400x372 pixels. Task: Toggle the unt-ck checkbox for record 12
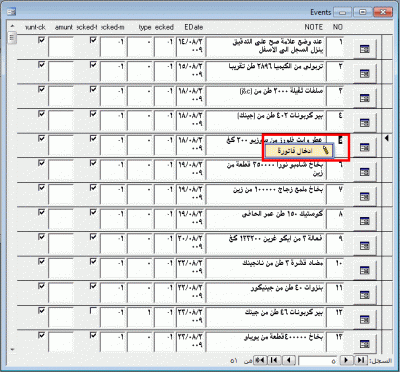point(41,311)
